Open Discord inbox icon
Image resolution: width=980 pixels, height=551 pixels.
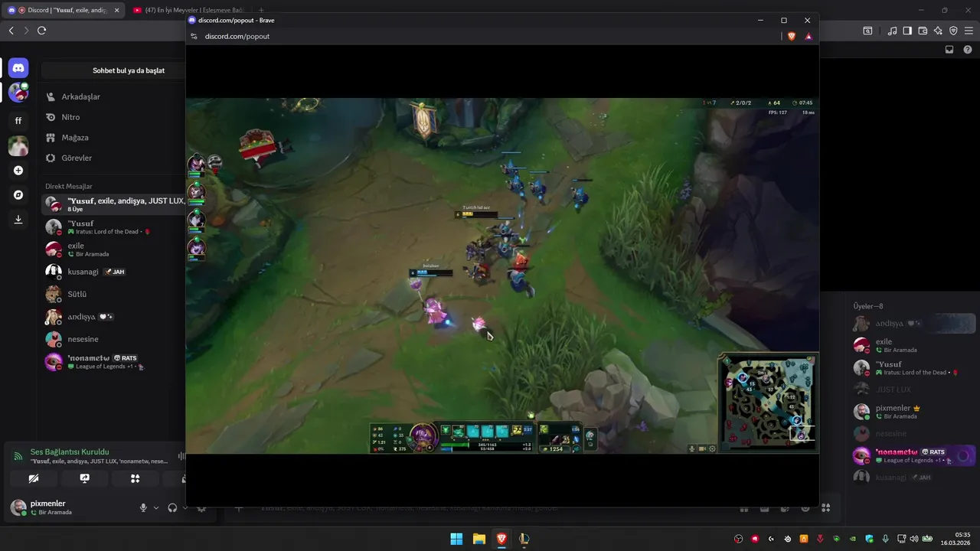[949, 50]
